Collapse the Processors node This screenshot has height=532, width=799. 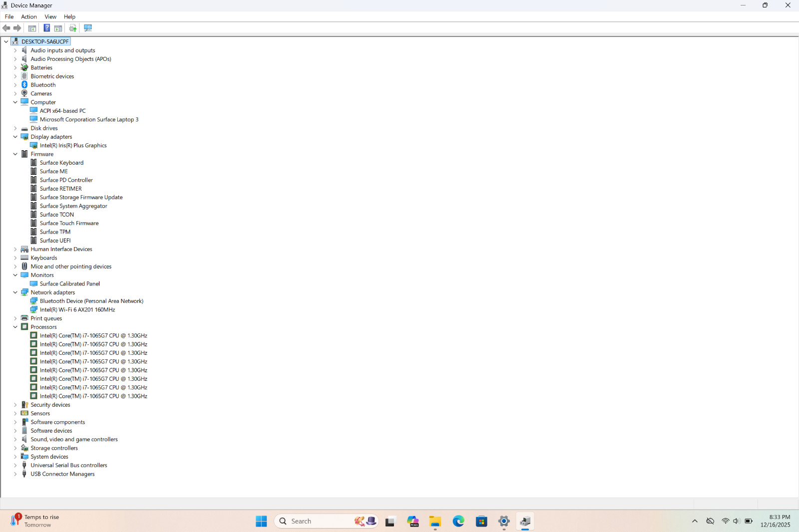(15, 327)
